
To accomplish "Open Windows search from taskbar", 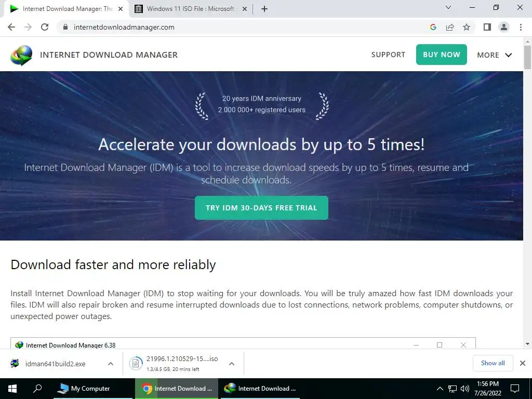I will point(37,388).
